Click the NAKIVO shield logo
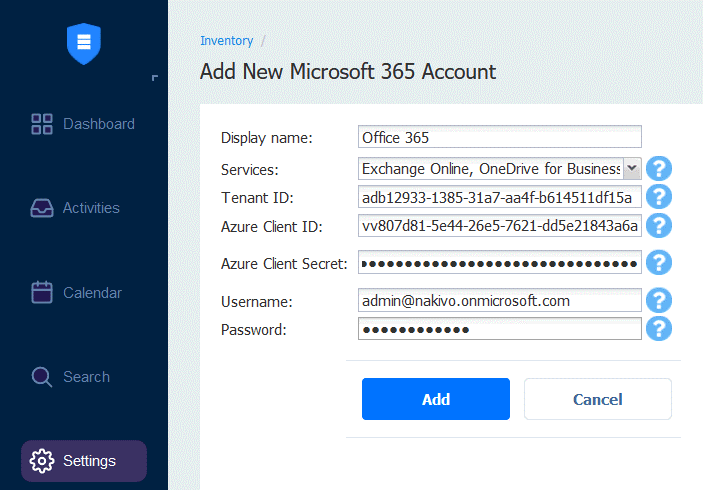 84,43
